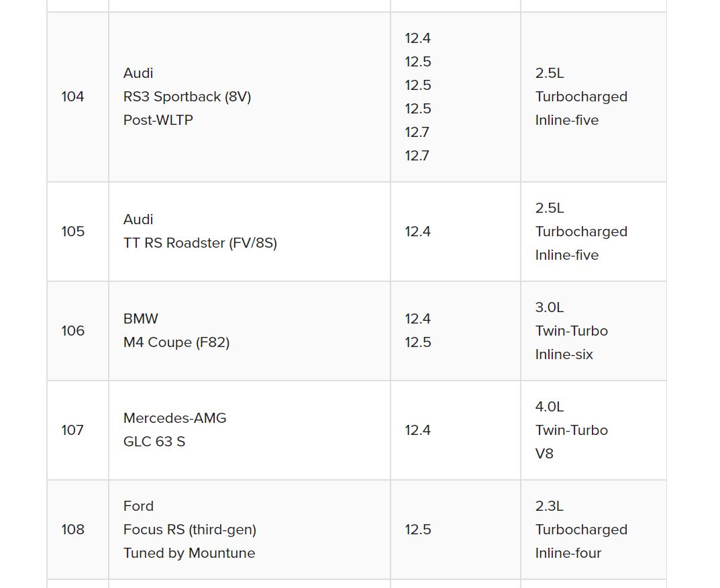Click rank number 104
Image resolution: width=720 pixels, height=588 pixels.
point(72,97)
